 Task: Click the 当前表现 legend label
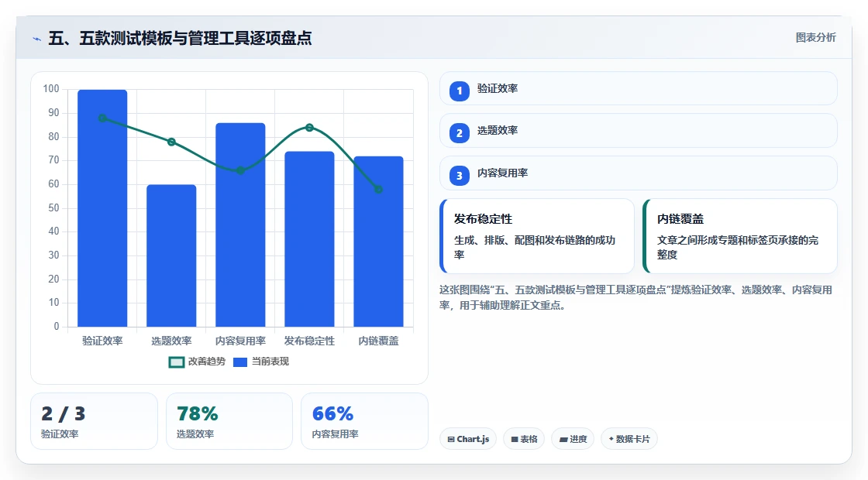[270, 362]
